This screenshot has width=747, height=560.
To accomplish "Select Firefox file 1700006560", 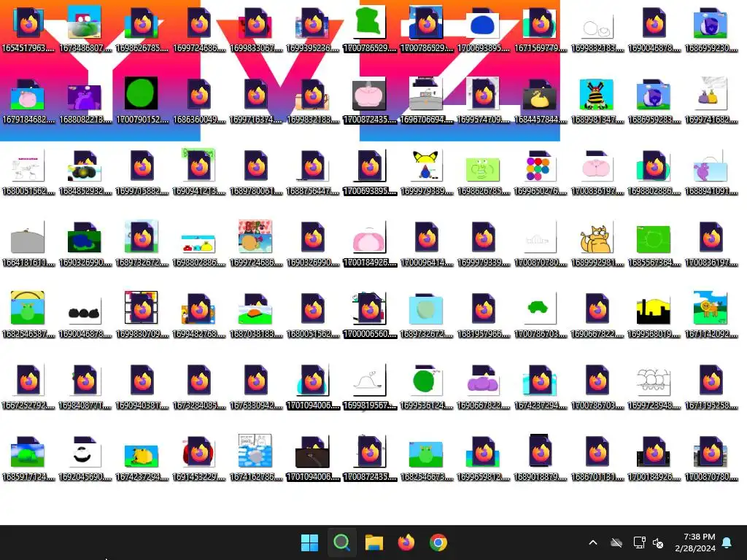I will (x=370, y=315).
